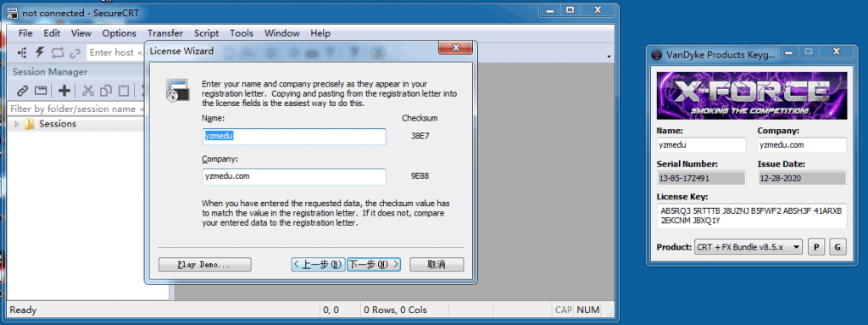Click the Name field in the VanDyke window
The width and height of the screenshot is (868, 325).
(x=701, y=145)
